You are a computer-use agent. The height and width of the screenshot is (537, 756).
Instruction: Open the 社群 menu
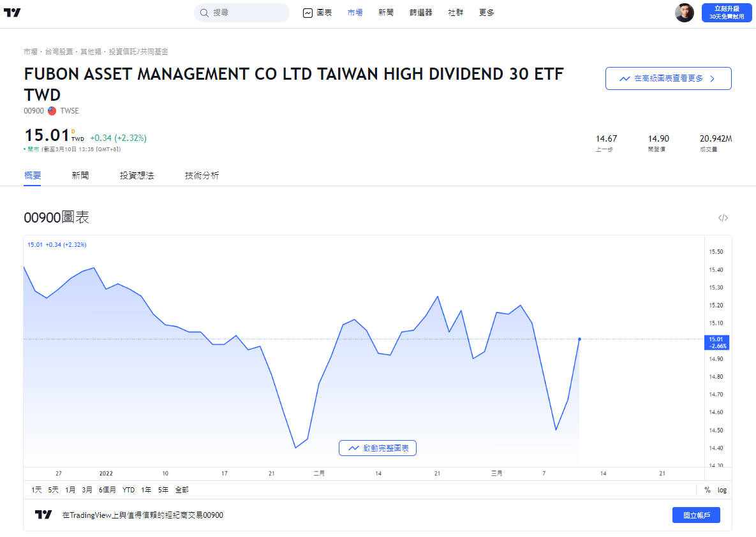pyautogui.click(x=455, y=13)
